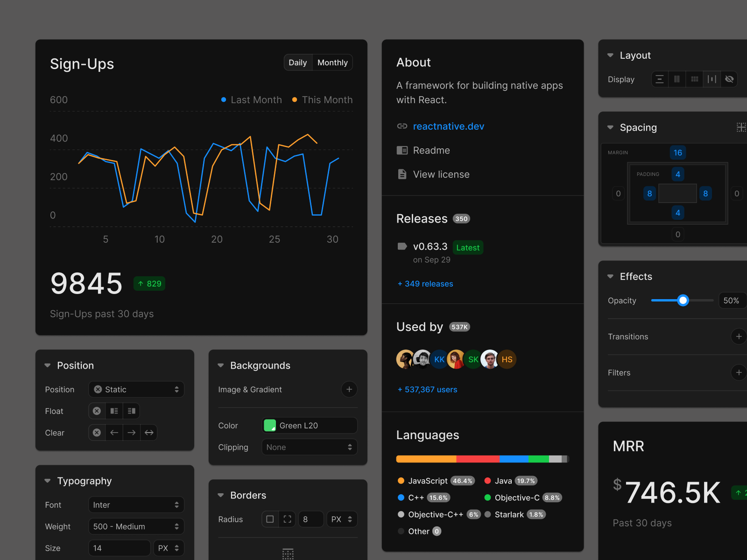Screen dimensions: 747x560
Task: Add a new Image & Gradient background
Action: 349,389
